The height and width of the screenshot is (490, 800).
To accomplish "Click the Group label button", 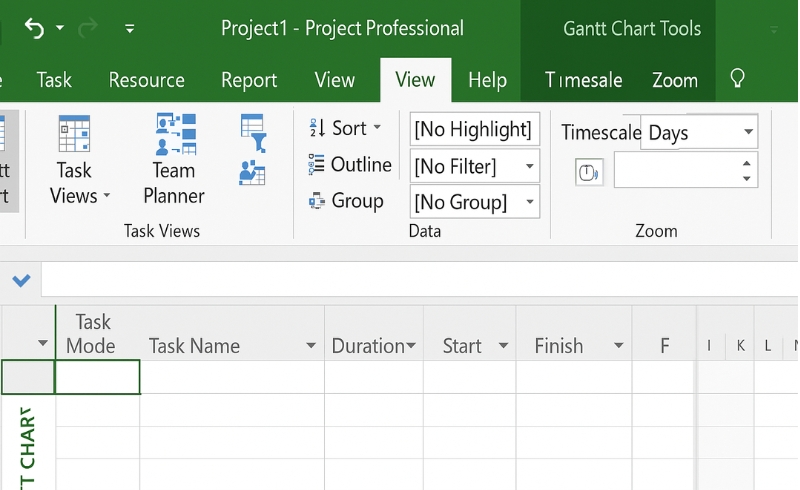I will pyautogui.click(x=346, y=201).
